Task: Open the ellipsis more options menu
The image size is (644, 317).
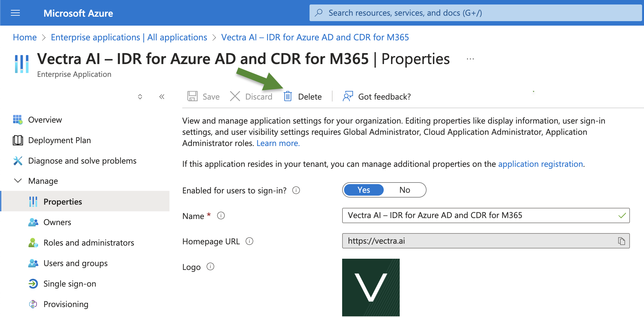Action: point(470,59)
